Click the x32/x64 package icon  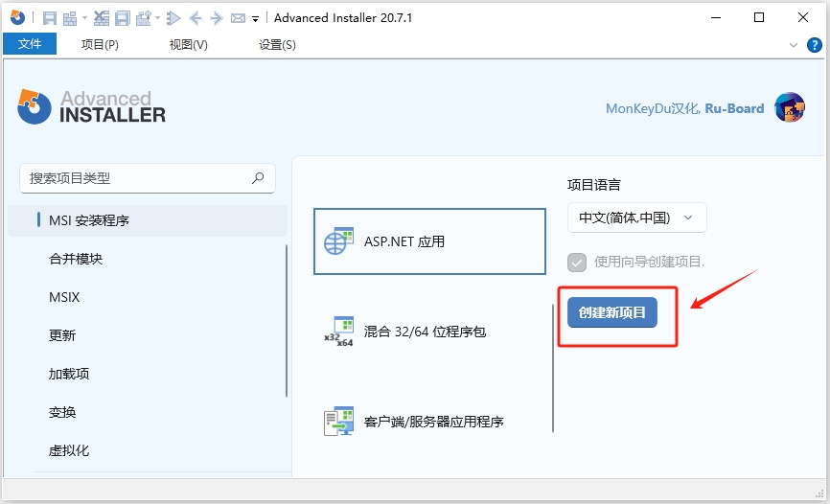click(338, 332)
